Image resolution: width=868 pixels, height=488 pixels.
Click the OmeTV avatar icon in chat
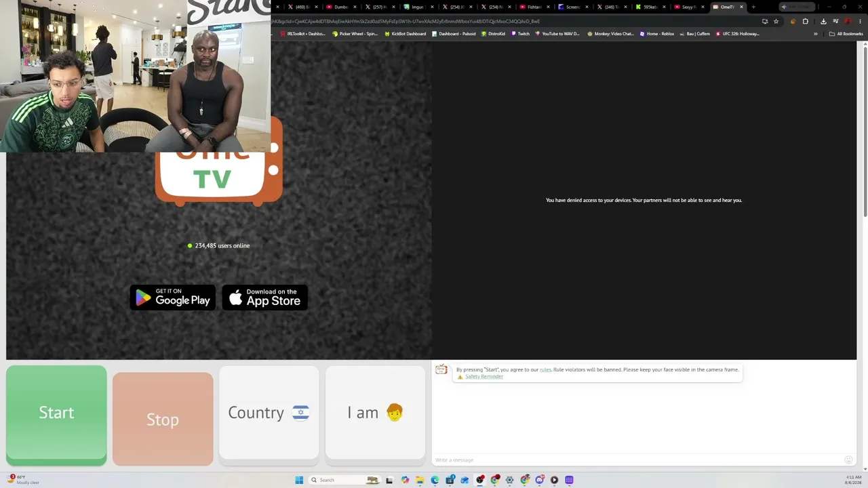click(x=441, y=369)
